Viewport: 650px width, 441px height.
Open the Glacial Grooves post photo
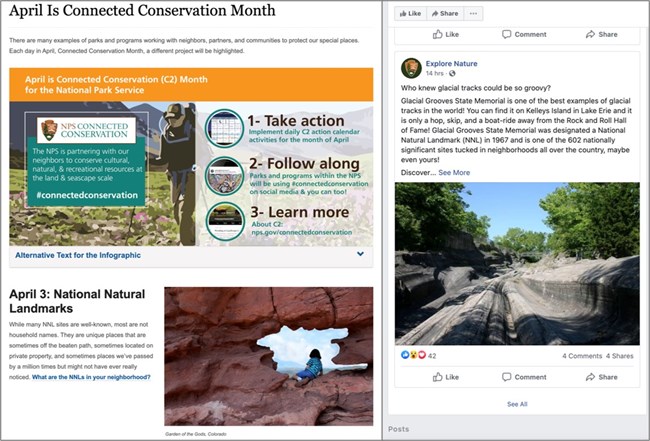click(x=516, y=262)
